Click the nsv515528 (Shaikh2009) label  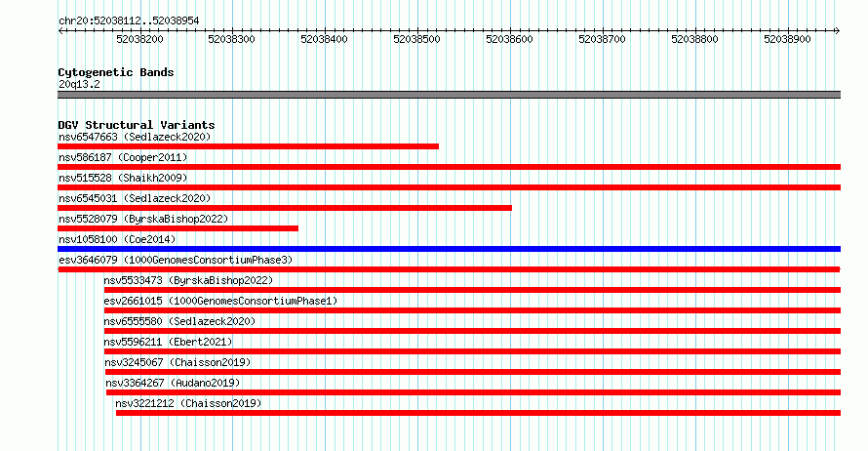point(123,178)
